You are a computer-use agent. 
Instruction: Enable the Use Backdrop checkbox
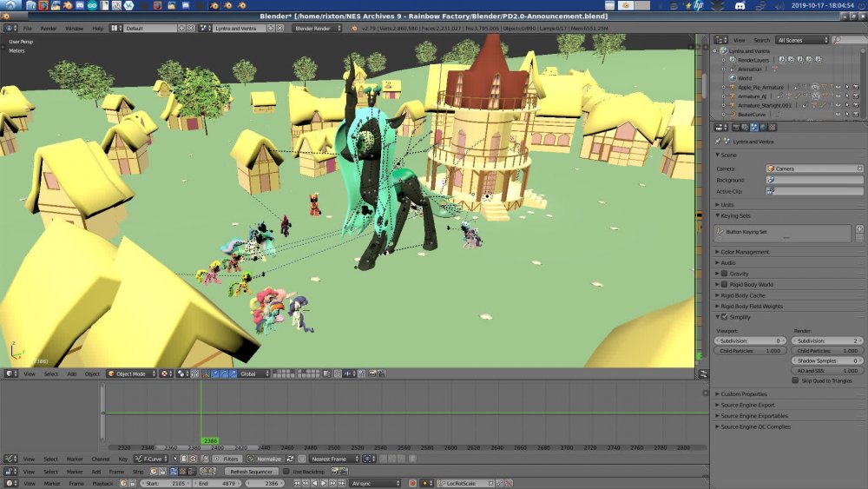tap(286, 472)
